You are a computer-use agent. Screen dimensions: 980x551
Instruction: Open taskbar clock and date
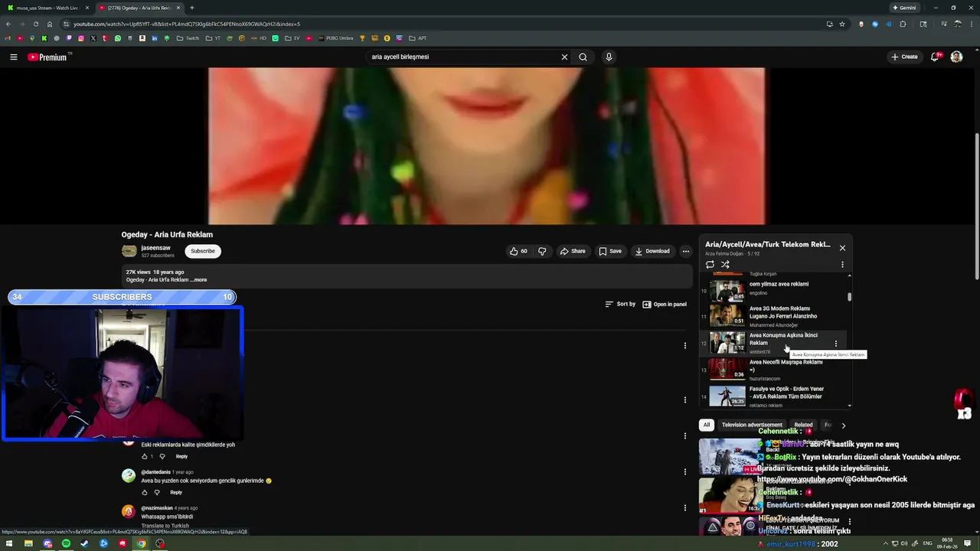(x=947, y=543)
